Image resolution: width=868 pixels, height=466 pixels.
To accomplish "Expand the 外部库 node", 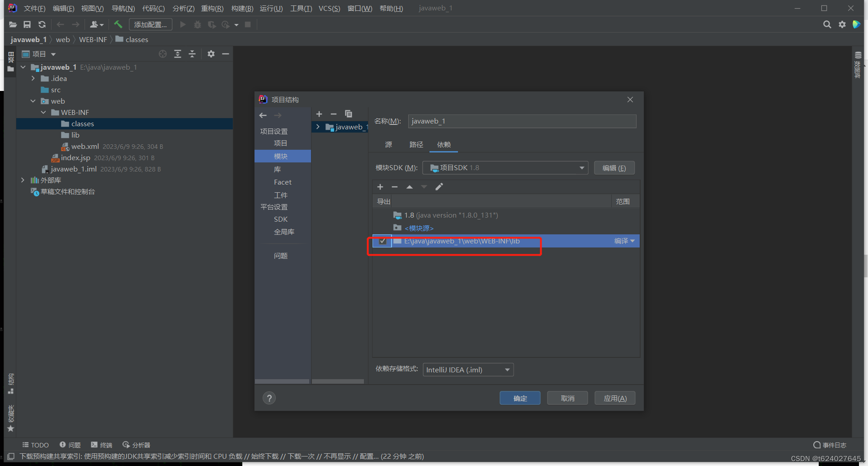I will tap(23, 180).
